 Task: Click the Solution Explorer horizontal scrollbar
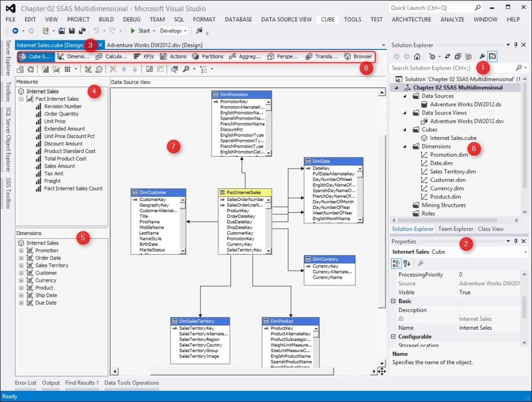point(455,220)
